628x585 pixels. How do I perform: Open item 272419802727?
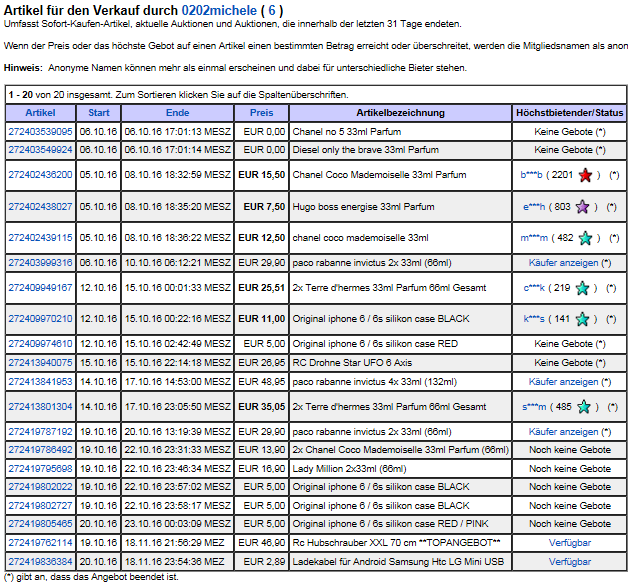click(40, 506)
